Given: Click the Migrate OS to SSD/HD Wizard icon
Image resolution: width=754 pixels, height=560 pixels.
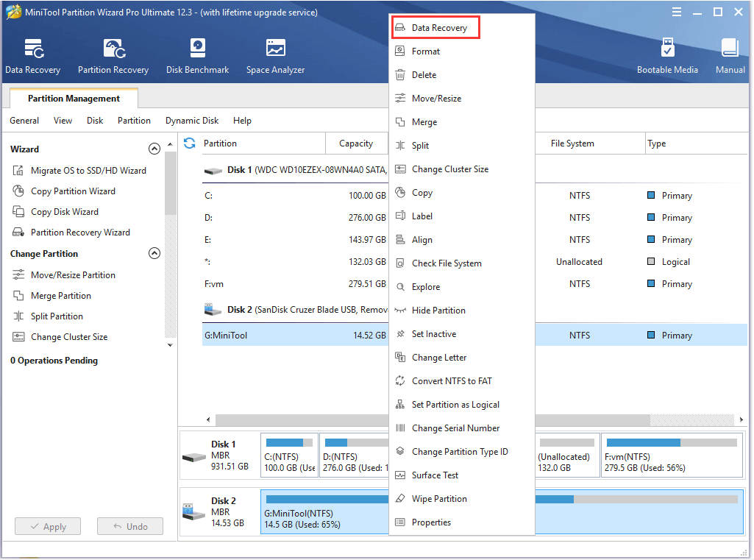Looking at the screenshot, I should (18, 170).
